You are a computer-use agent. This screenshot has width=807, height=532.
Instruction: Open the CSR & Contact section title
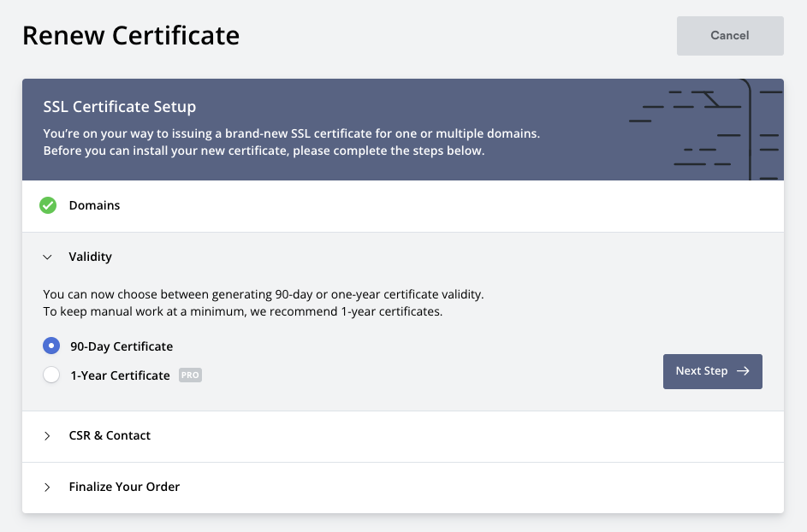[x=110, y=435]
